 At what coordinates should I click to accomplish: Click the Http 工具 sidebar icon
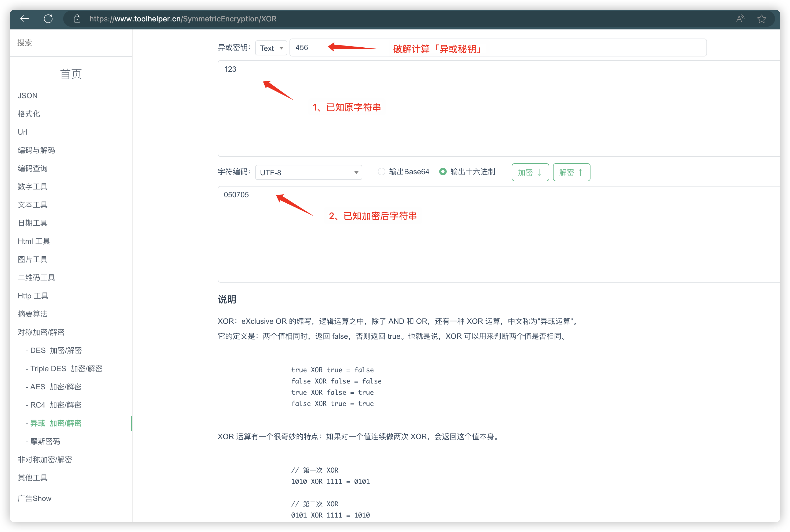(x=33, y=295)
